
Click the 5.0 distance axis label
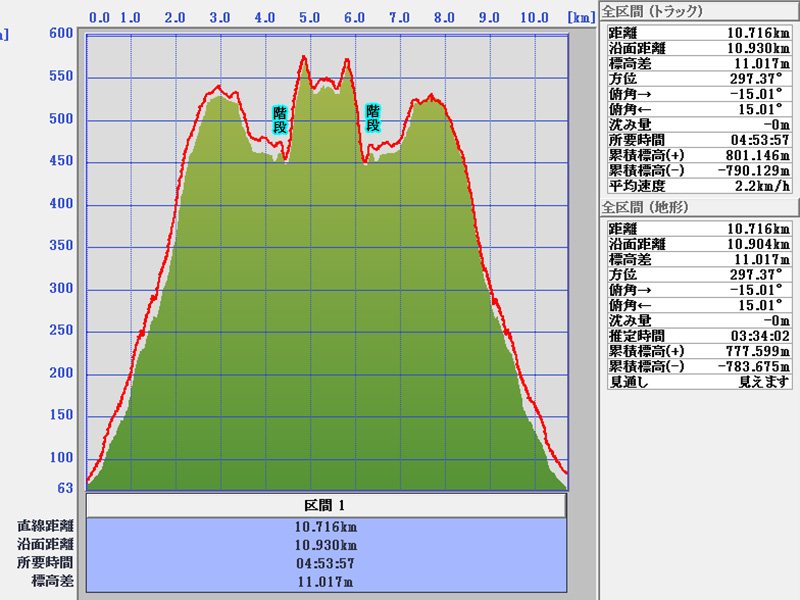(310, 18)
